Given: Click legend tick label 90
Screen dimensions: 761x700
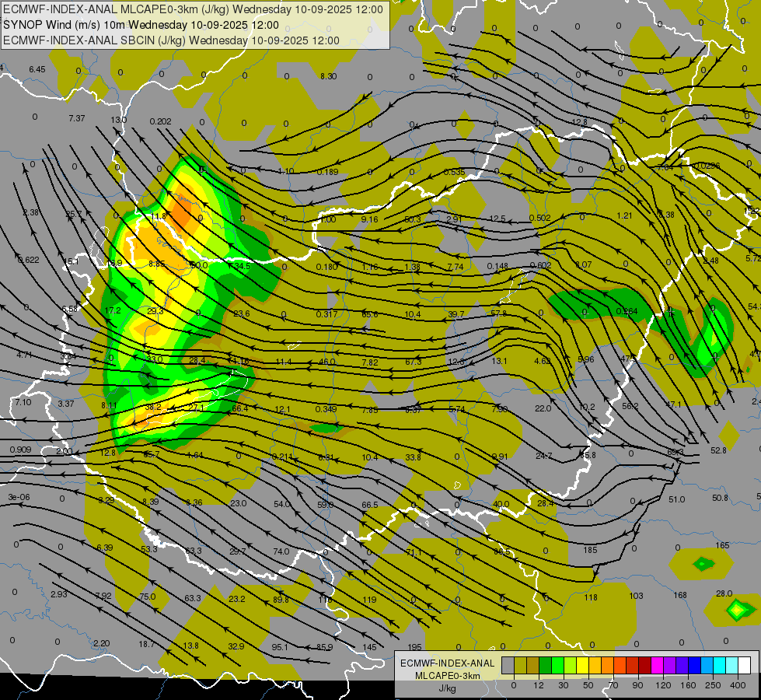Looking at the screenshot, I should [637, 685].
